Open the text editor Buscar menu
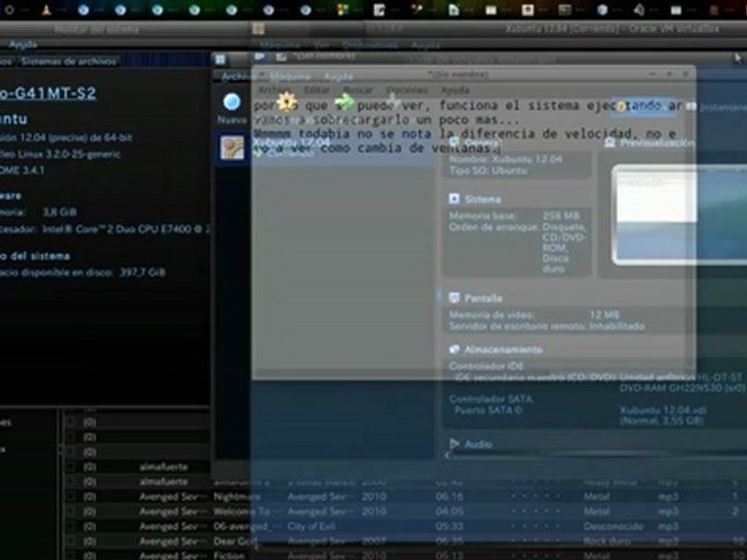Image resolution: width=747 pixels, height=560 pixels. point(358,89)
